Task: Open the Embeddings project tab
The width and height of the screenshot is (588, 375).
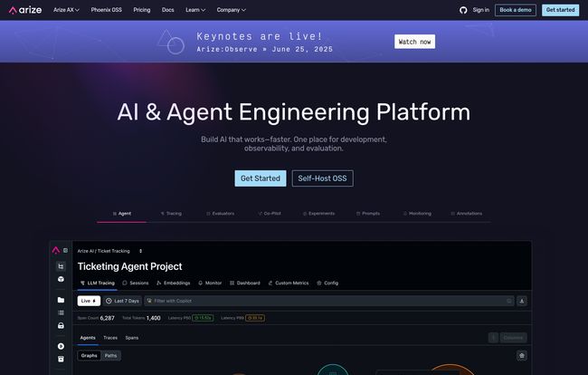Action: [174, 283]
